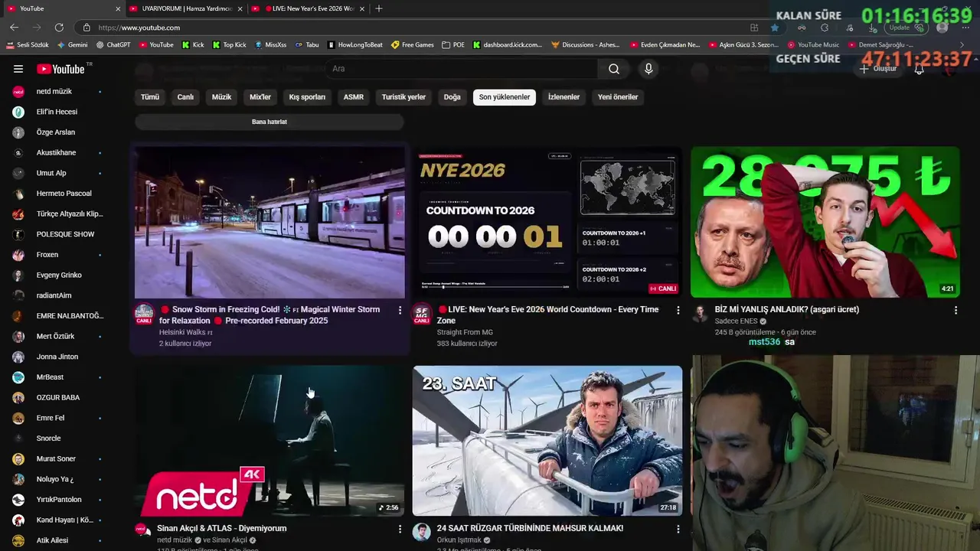The width and height of the screenshot is (980, 551).
Task: Open the Gemini bookmark
Action: 72,44
